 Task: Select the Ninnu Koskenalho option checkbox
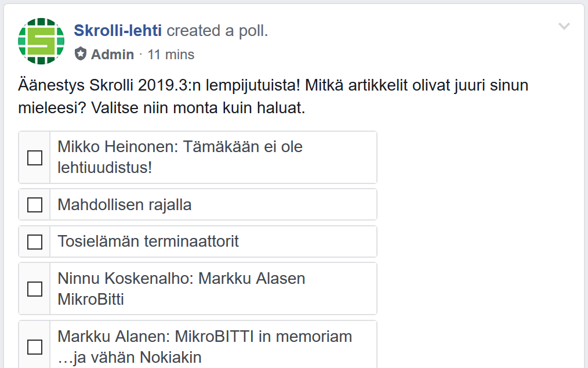click(x=35, y=288)
